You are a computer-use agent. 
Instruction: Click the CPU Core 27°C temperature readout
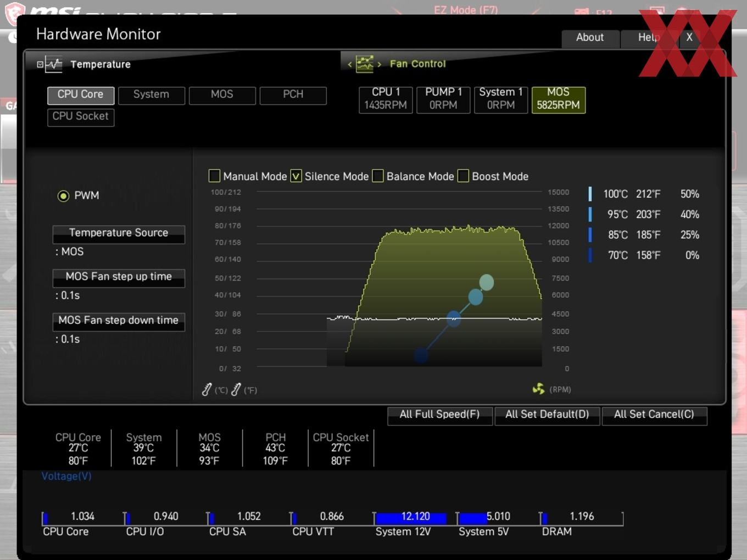click(x=78, y=449)
